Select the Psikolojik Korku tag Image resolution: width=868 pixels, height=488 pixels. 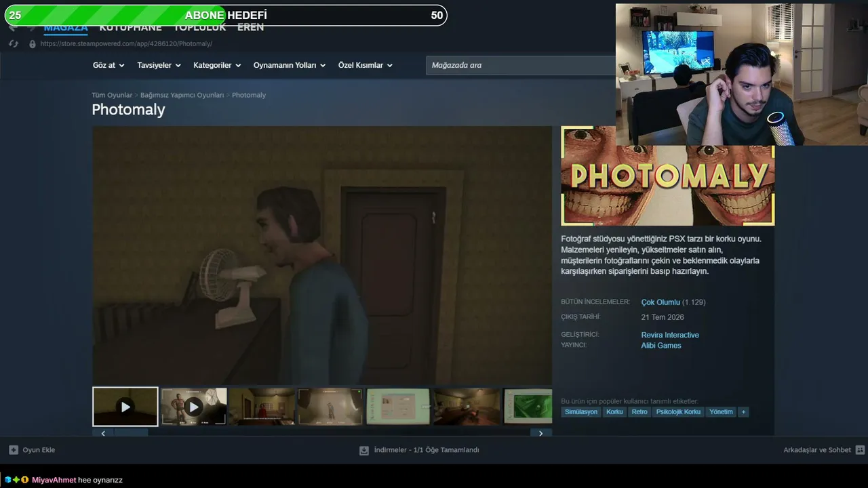point(678,411)
